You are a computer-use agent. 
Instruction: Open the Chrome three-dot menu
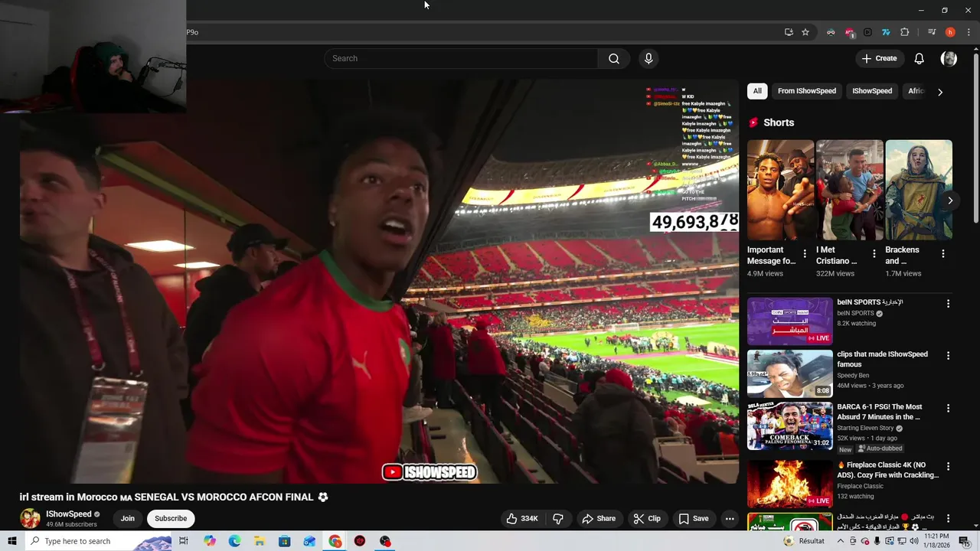click(969, 32)
